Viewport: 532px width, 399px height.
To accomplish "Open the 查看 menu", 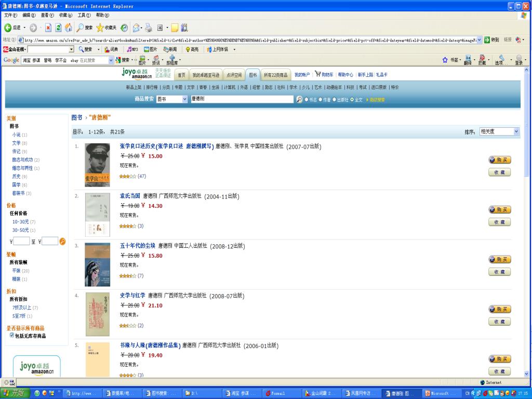I will (x=47, y=15).
